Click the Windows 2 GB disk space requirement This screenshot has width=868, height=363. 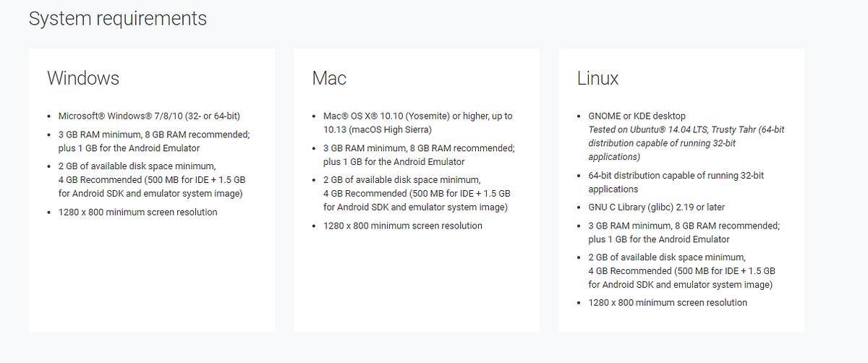[x=152, y=180]
